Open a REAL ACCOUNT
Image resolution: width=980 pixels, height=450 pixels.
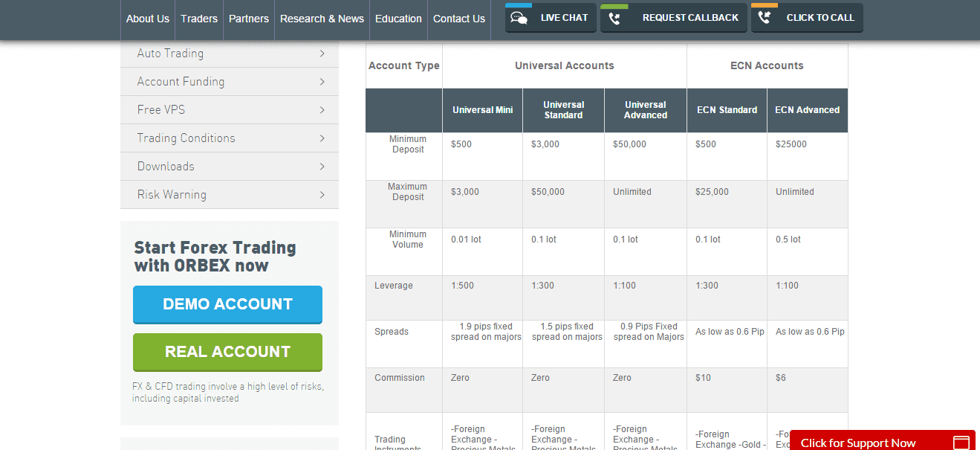227,352
